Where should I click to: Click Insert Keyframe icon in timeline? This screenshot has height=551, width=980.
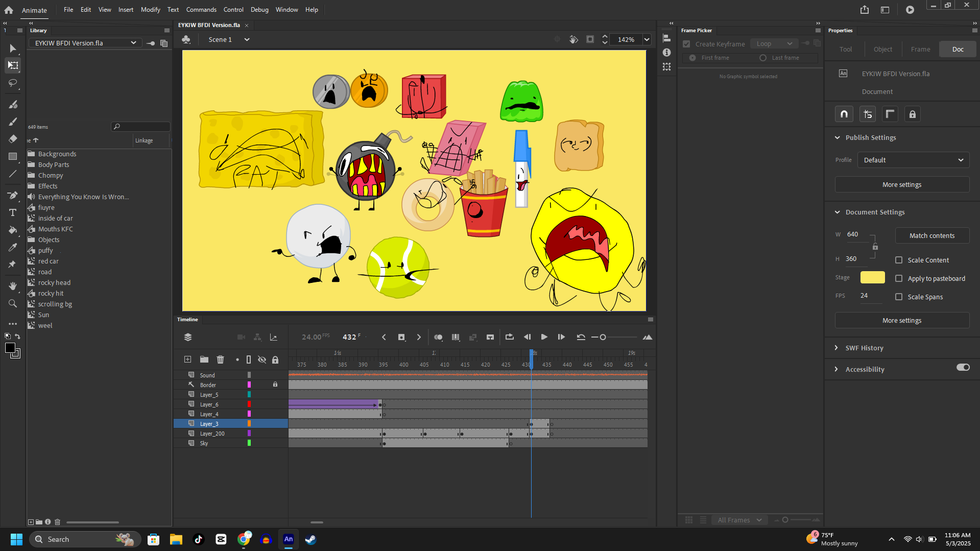pos(401,337)
